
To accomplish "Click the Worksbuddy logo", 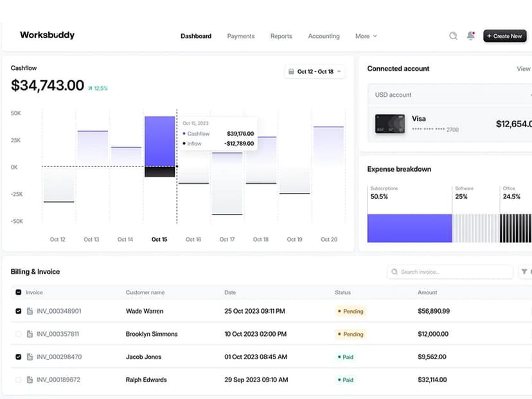I will pos(47,35).
